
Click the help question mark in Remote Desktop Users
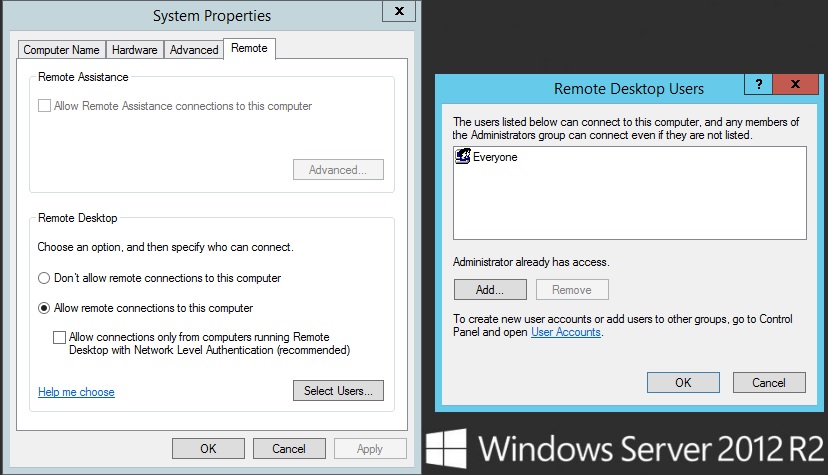(758, 84)
